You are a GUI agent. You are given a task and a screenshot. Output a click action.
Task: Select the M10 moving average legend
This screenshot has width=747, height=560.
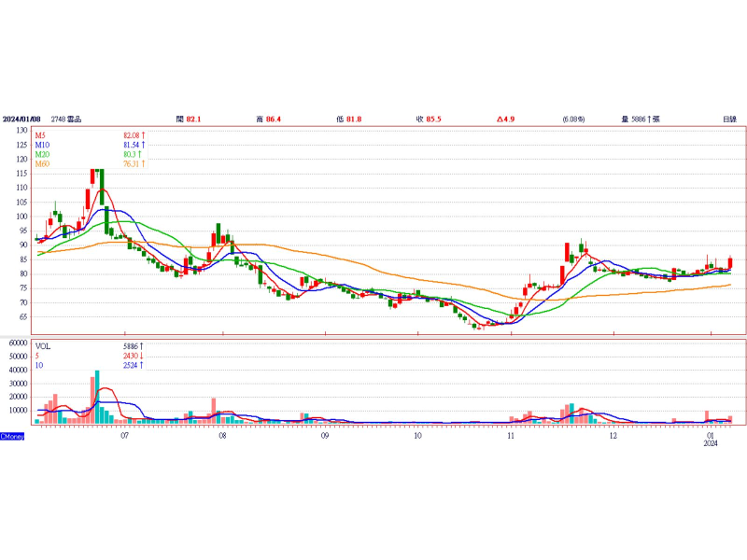click(x=42, y=146)
